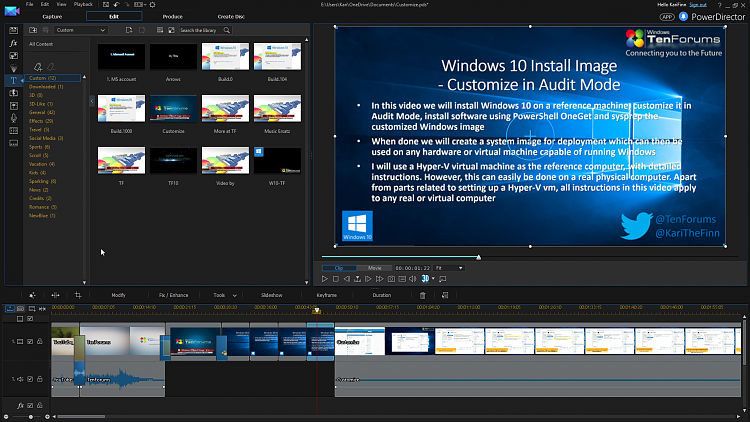Click the tag list scroll up arrow
Viewport: 750px width, 422px height.
84,77
